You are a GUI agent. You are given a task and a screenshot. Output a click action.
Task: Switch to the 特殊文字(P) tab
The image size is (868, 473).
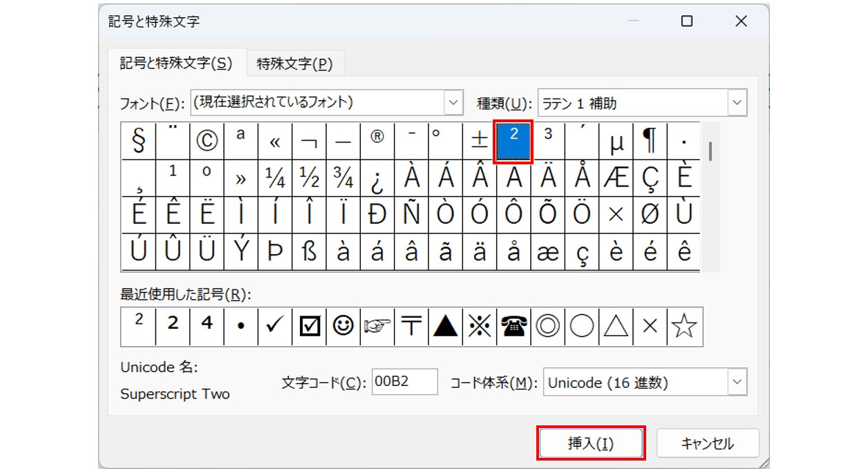point(295,64)
